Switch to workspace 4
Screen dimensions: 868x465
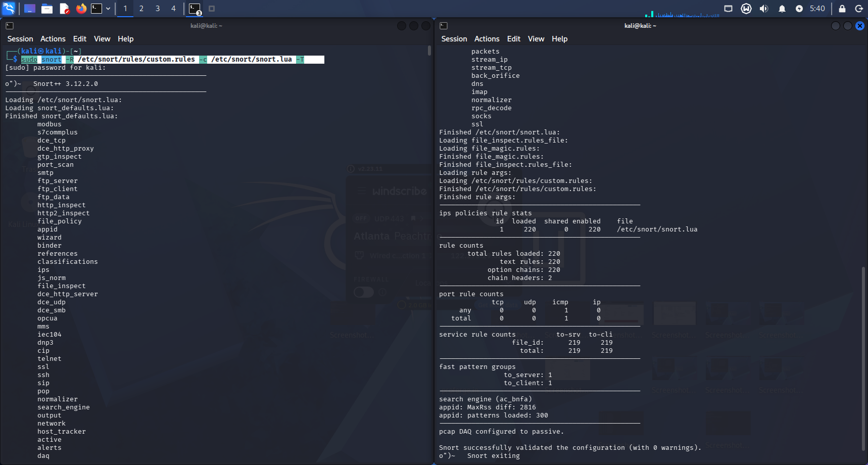(x=173, y=8)
